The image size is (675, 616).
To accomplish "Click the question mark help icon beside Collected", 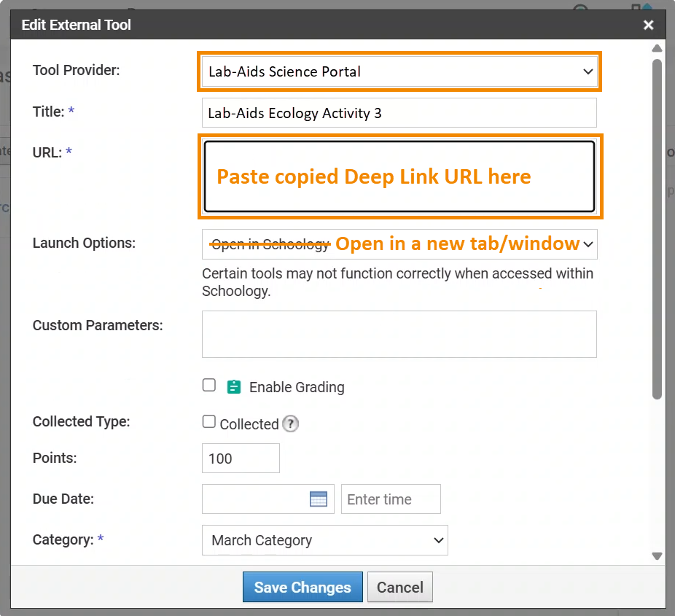I will (x=290, y=424).
